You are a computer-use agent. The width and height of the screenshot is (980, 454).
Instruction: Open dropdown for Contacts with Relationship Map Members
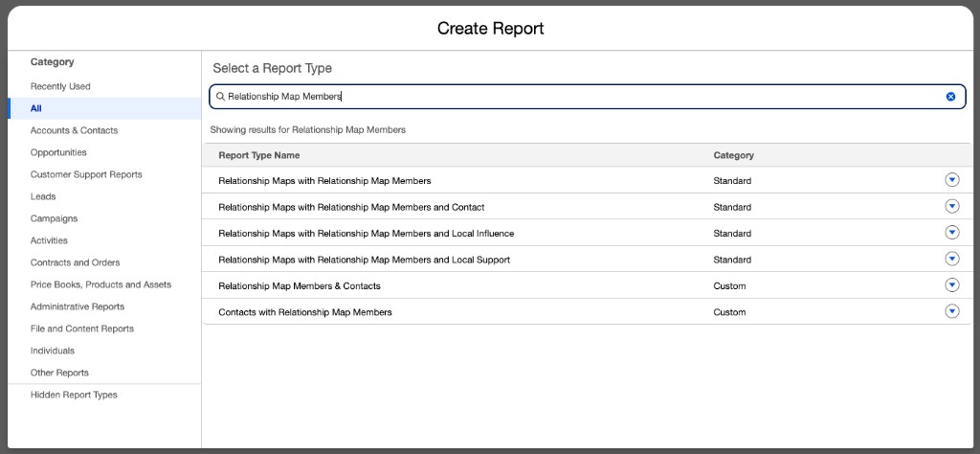point(952,311)
